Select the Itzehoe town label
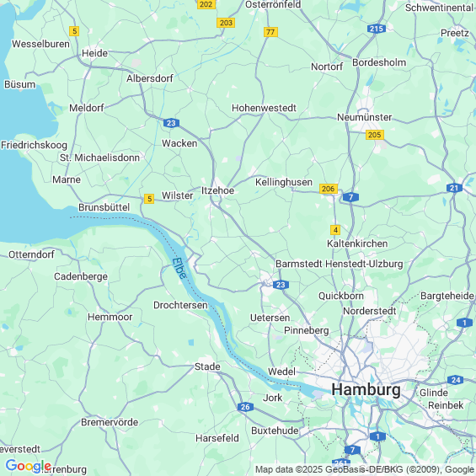476x476 pixels. (217, 190)
